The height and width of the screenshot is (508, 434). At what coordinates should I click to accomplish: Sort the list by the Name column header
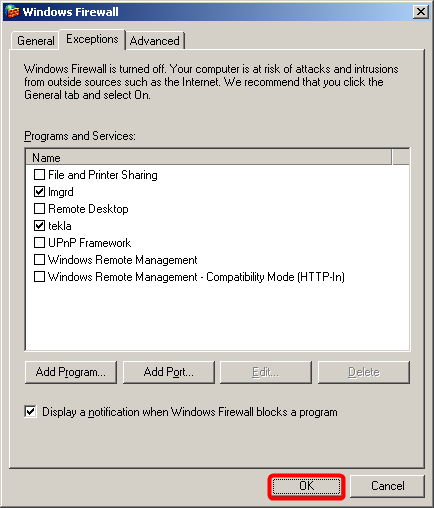(x=208, y=157)
